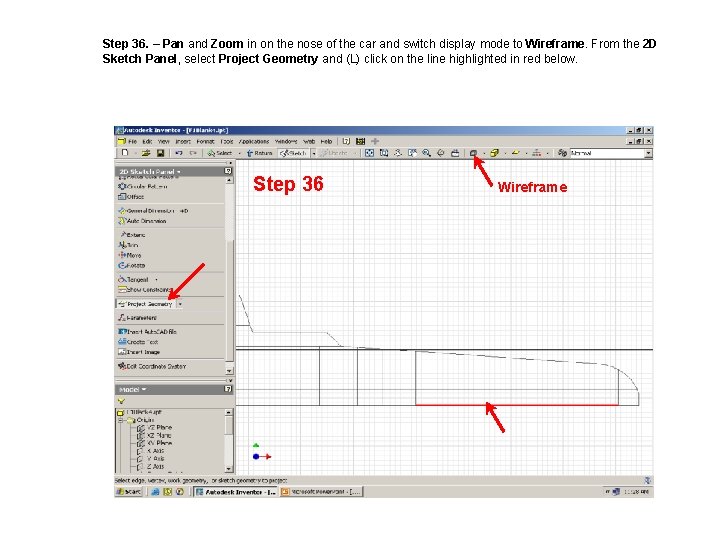Select the Wireframe display mode icon
This screenshot has width=720, height=540.
click(473, 153)
